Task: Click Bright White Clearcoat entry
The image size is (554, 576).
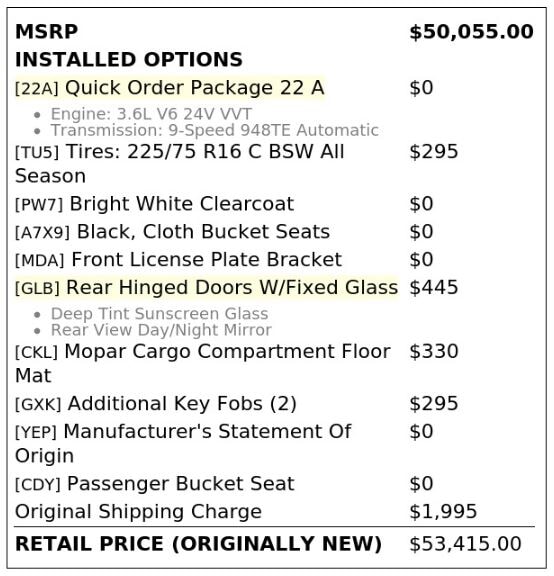Action: [154, 204]
